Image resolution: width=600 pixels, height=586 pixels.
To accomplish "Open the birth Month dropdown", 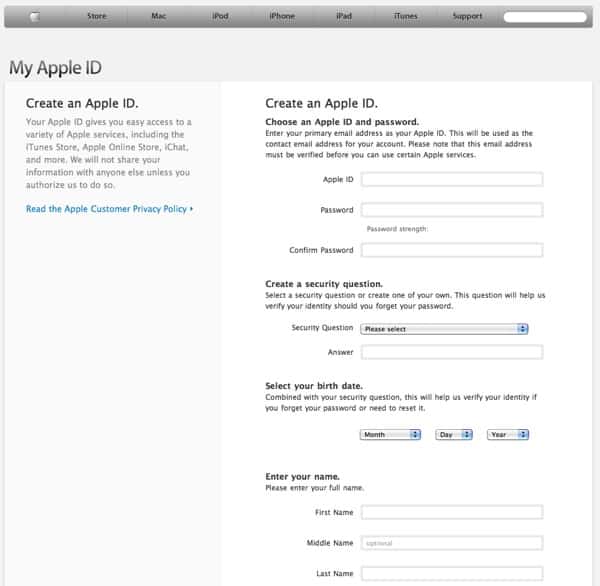I will tap(390, 434).
